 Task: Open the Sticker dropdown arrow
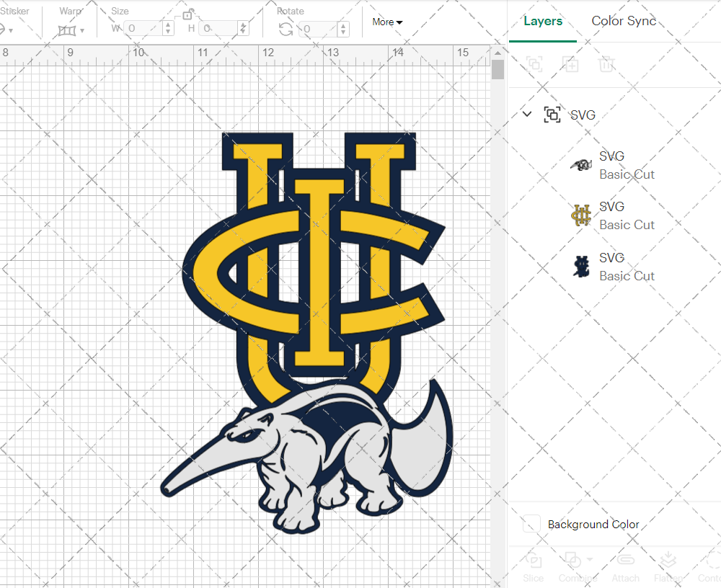[11, 31]
